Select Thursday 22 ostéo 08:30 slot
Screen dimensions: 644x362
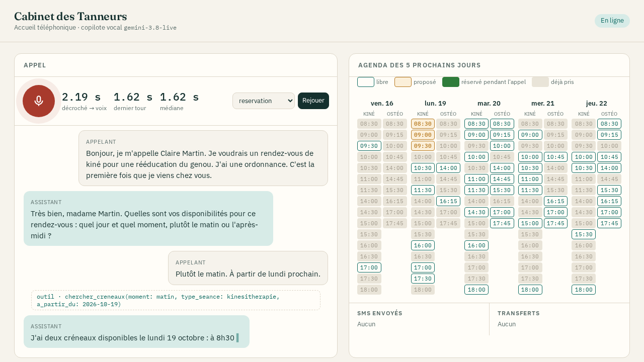click(609, 124)
